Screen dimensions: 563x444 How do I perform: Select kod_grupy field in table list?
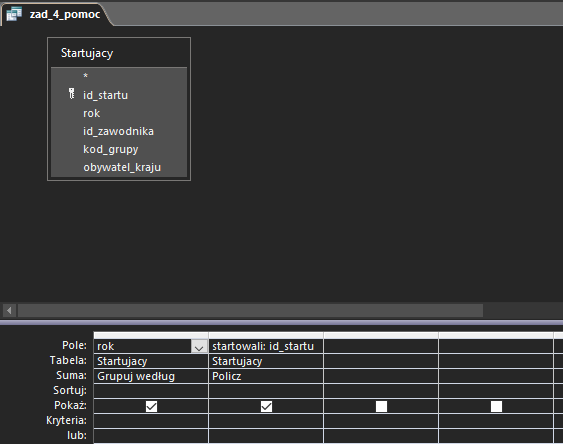pyautogui.click(x=111, y=149)
